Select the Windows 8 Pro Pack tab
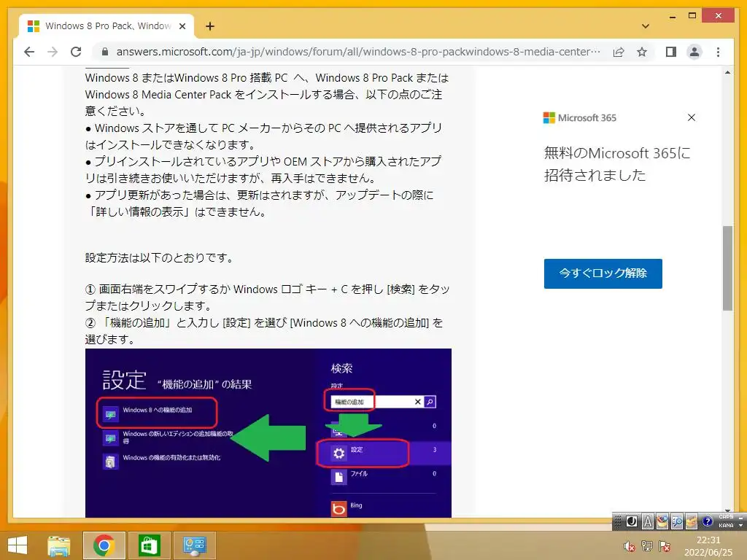The image size is (747, 560). pyautogui.click(x=107, y=26)
